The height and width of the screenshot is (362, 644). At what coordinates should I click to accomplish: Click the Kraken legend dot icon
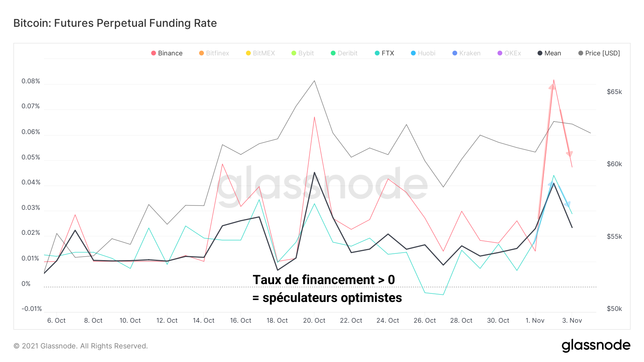(455, 53)
